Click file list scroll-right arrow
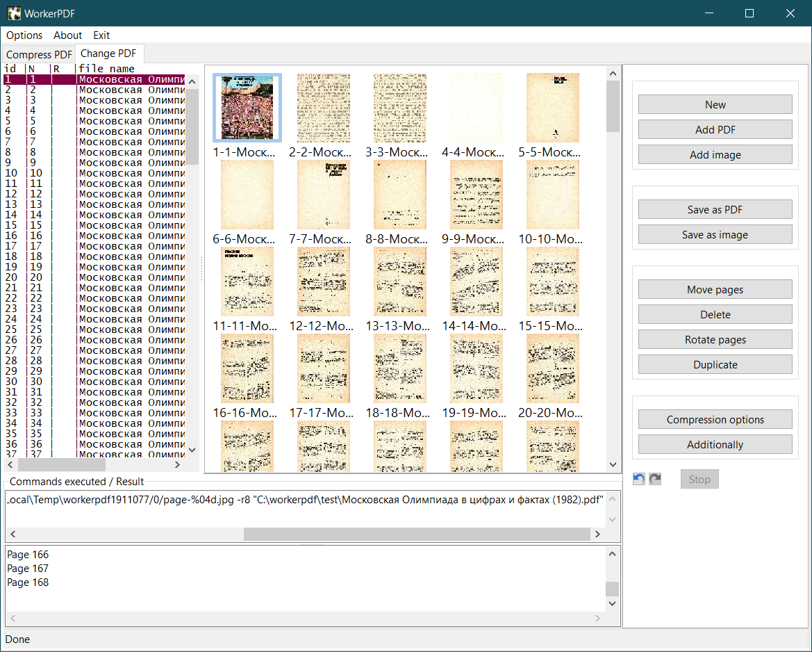 point(178,465)
